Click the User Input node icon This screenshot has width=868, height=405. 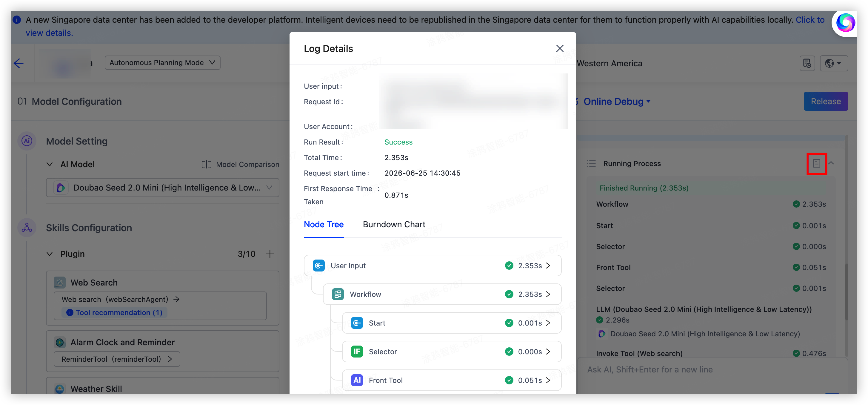[318, 266]
